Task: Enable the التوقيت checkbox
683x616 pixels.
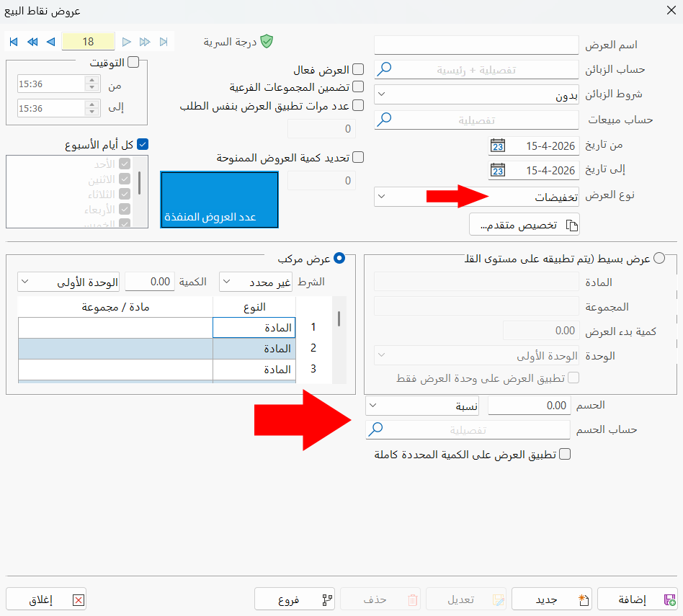Action: point(133,62)
